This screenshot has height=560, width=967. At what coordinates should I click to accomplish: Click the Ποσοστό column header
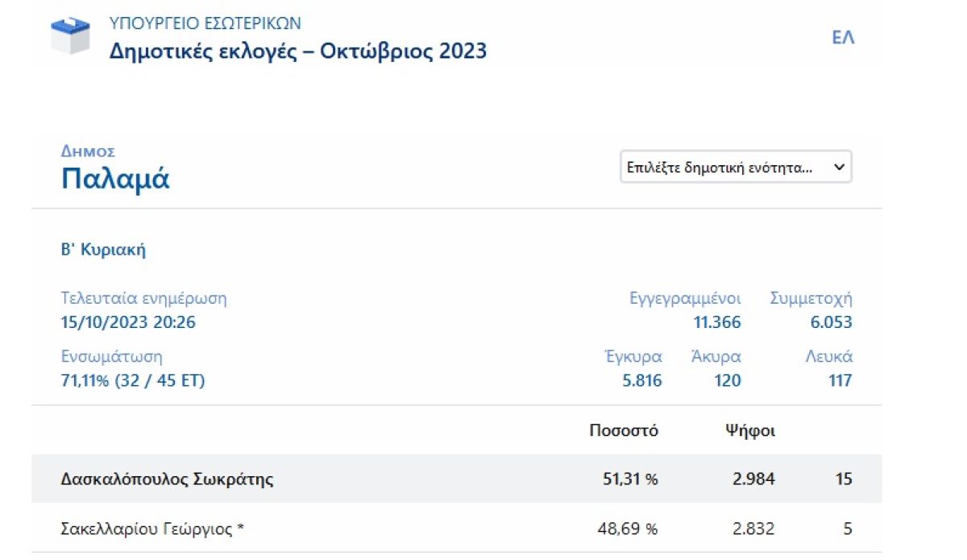[624, 431]
